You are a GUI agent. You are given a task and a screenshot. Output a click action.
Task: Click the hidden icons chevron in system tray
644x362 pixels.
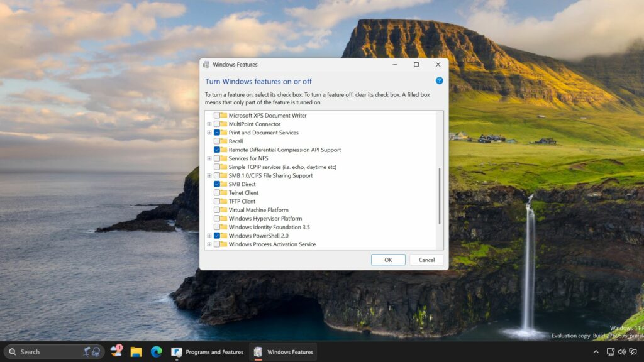(x=596, y=352)
